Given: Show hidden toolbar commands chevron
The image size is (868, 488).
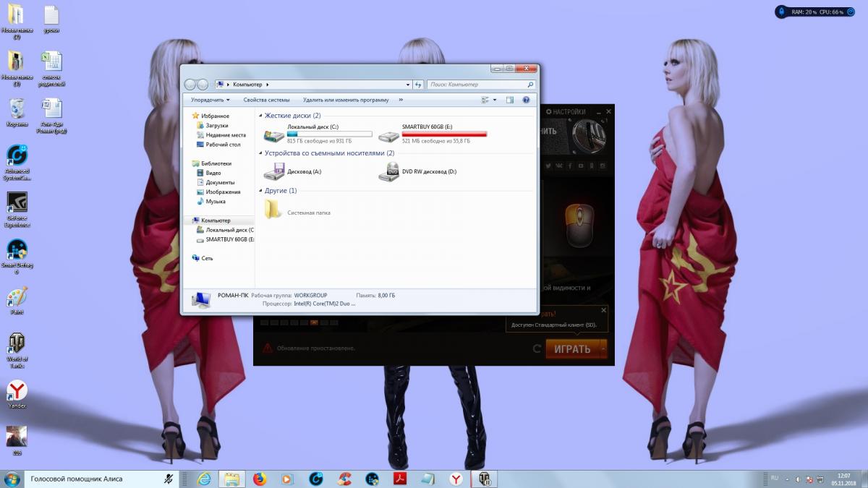Looking at the screenshot, I should pyautogui.click(x=401, y=100).
